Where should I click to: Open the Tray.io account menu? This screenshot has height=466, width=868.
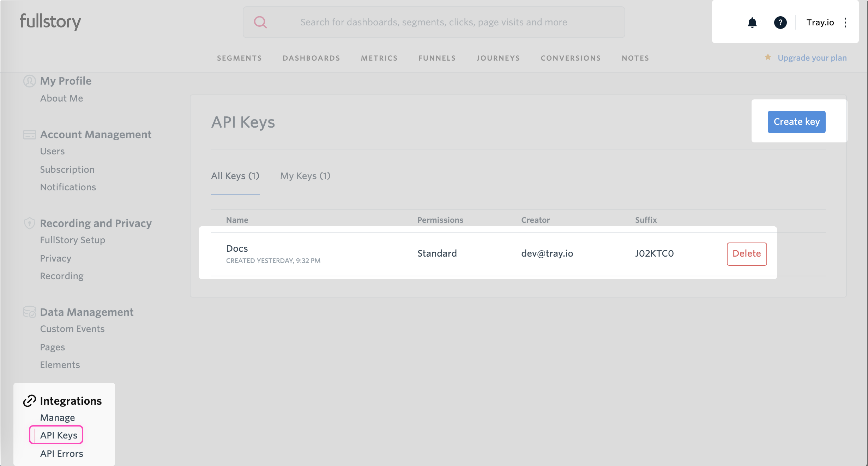tap(820, 22)
